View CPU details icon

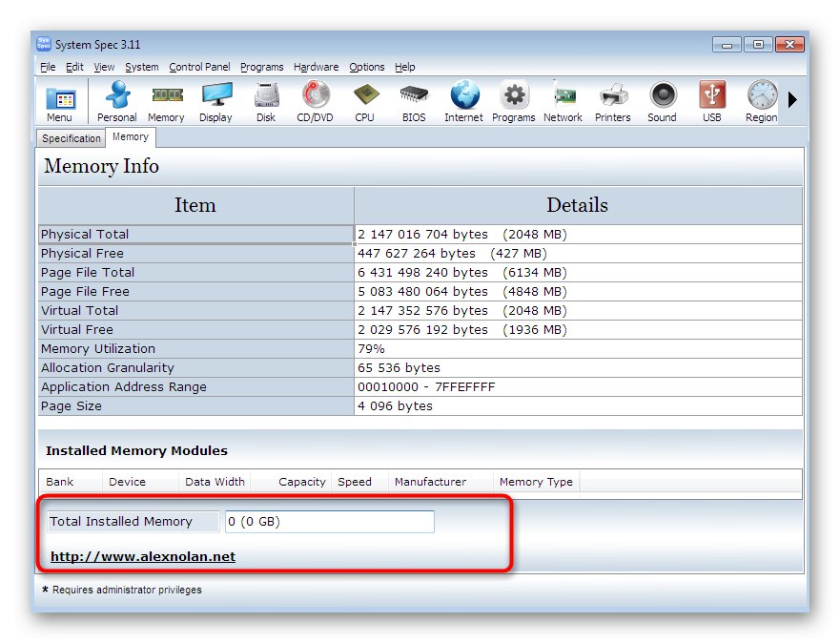[365, 102]
